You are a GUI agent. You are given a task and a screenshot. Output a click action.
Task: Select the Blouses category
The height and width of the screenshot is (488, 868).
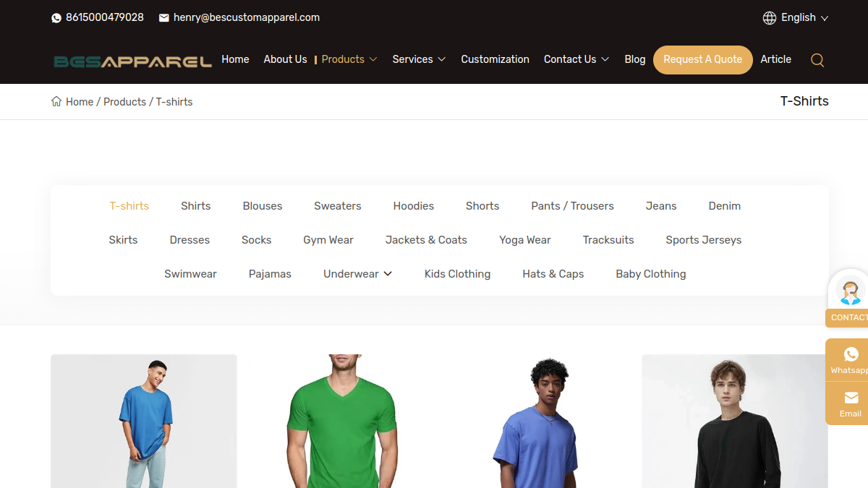click(x=263, y=206)
